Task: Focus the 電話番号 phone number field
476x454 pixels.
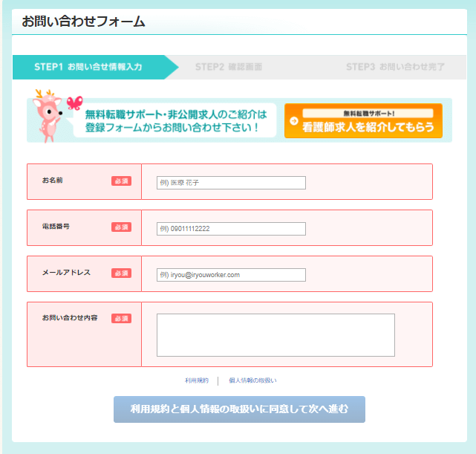Action: [231, 229]
